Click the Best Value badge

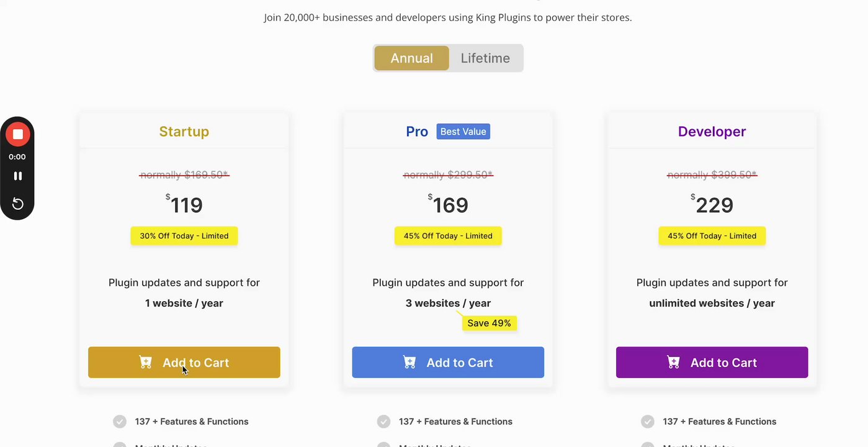click(463, 132)
